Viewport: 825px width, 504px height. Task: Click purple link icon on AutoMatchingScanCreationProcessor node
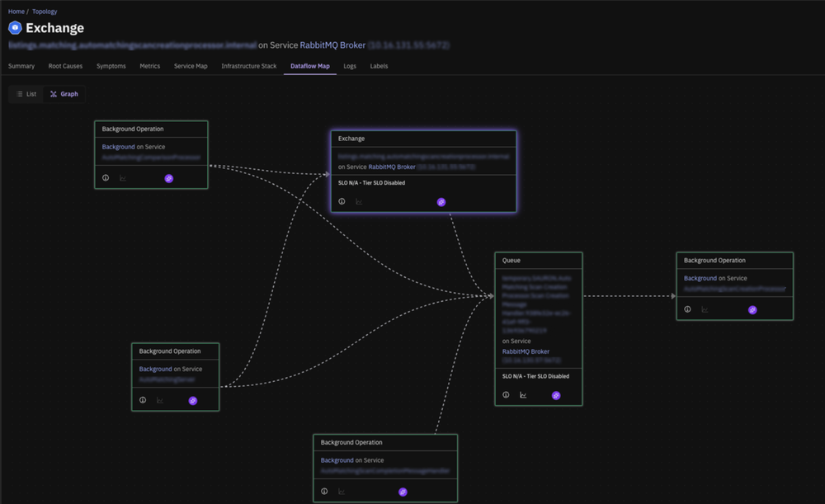click(752, 310)
